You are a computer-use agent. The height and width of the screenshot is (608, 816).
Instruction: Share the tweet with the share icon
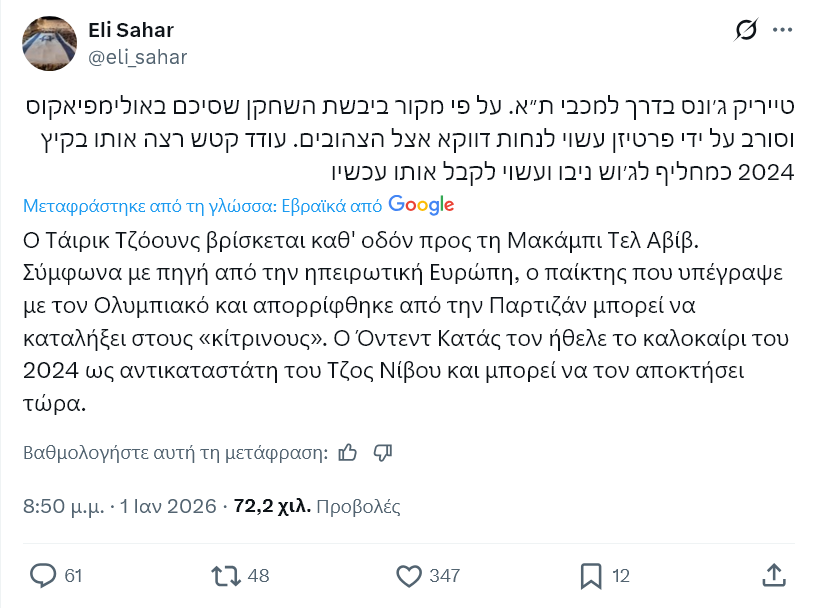(773, 575)
